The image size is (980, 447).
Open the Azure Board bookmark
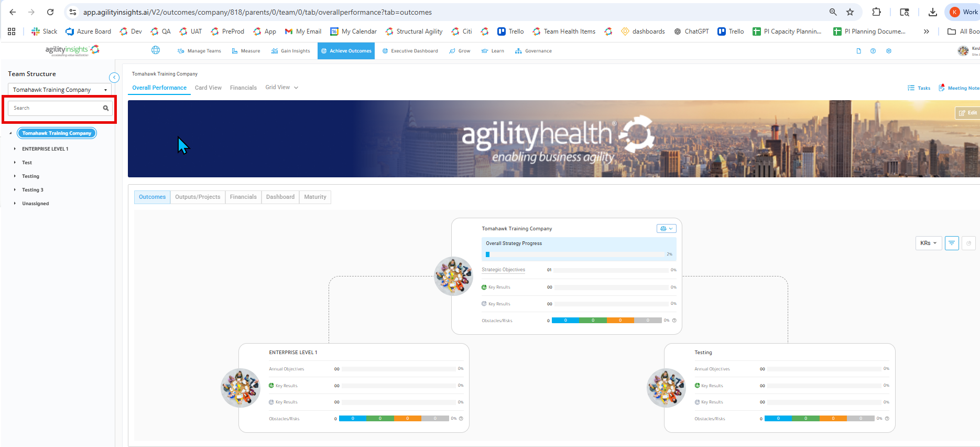tap(88, 31)
